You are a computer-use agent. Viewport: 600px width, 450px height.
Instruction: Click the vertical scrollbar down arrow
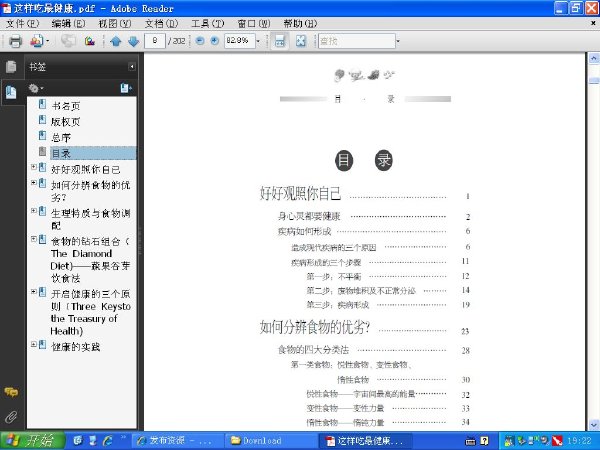[594, 424]
